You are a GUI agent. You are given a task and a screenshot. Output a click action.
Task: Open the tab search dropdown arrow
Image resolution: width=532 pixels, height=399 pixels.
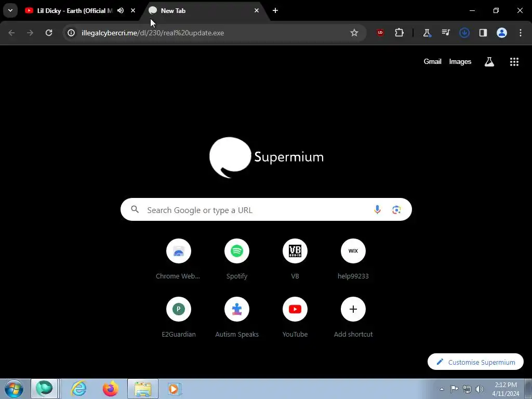10,10
